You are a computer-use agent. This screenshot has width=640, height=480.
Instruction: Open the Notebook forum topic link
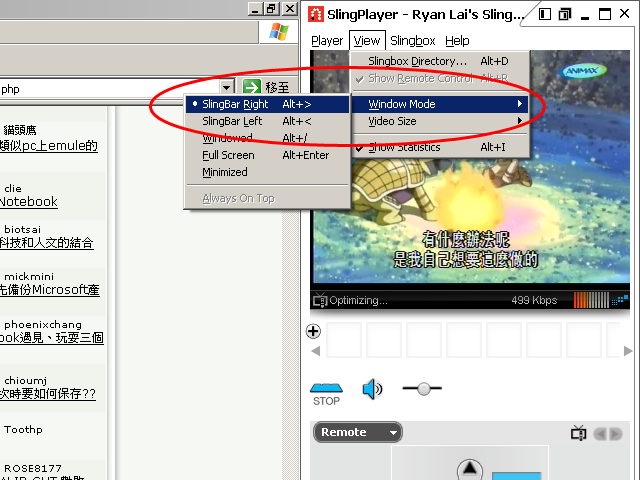[x=29, y=202]
